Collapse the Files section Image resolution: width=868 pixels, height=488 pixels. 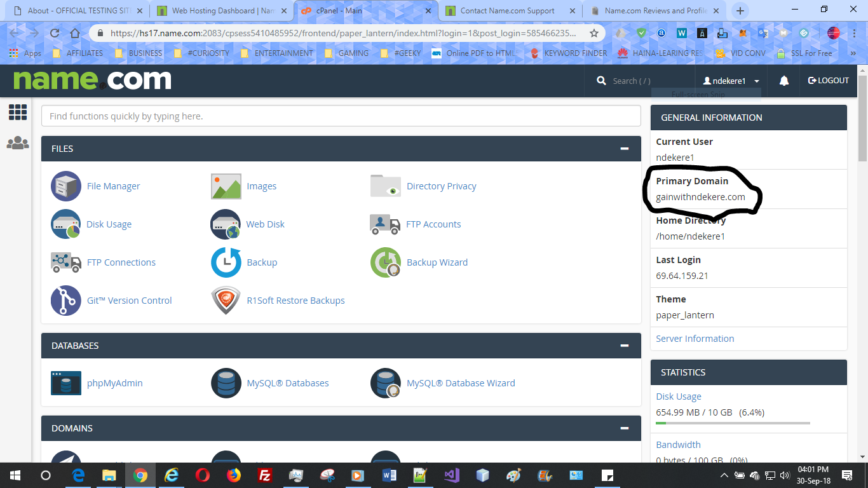625,149
